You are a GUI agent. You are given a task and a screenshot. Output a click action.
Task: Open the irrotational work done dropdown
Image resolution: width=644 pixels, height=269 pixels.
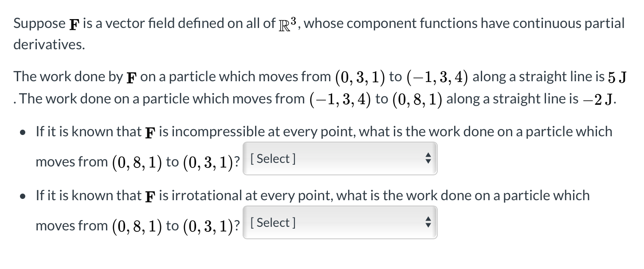tap(339, 223)
